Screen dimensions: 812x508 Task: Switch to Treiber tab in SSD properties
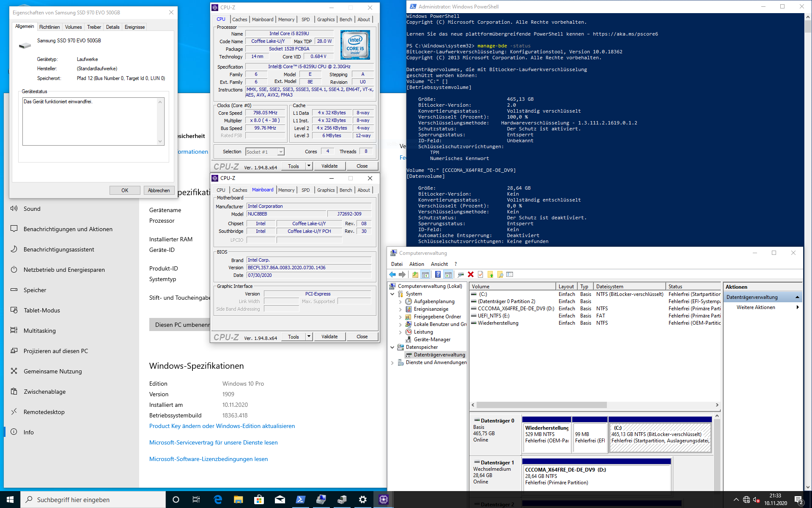point(94,27)
